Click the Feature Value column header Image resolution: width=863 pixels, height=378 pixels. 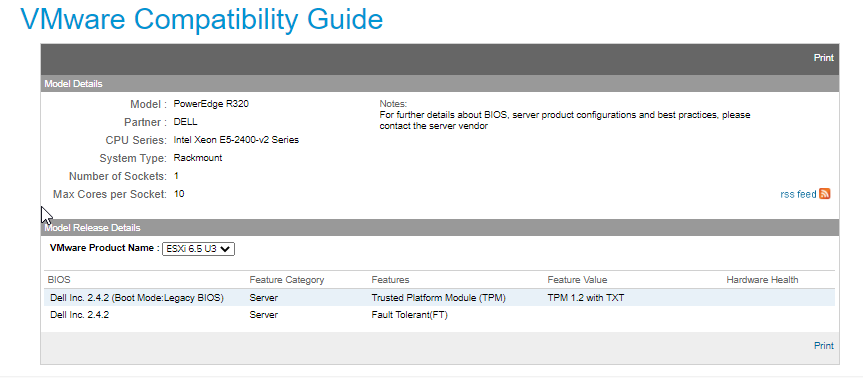click(577, 280)
